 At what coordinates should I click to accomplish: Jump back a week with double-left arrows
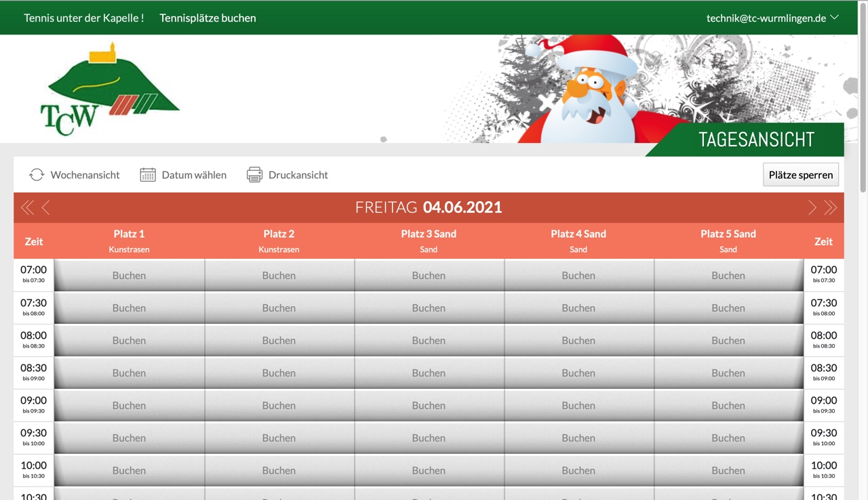pyautogui.click(x=27, y=207)
